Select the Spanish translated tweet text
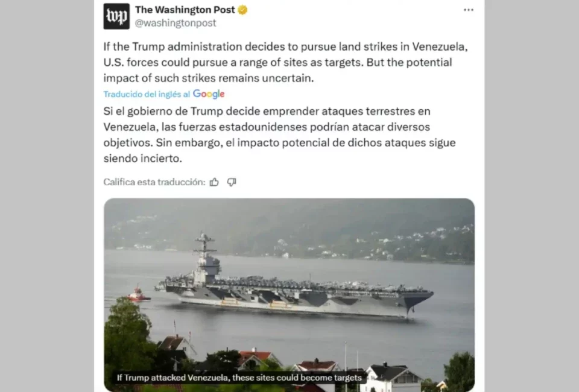579x392 pixels. point(279,134)
